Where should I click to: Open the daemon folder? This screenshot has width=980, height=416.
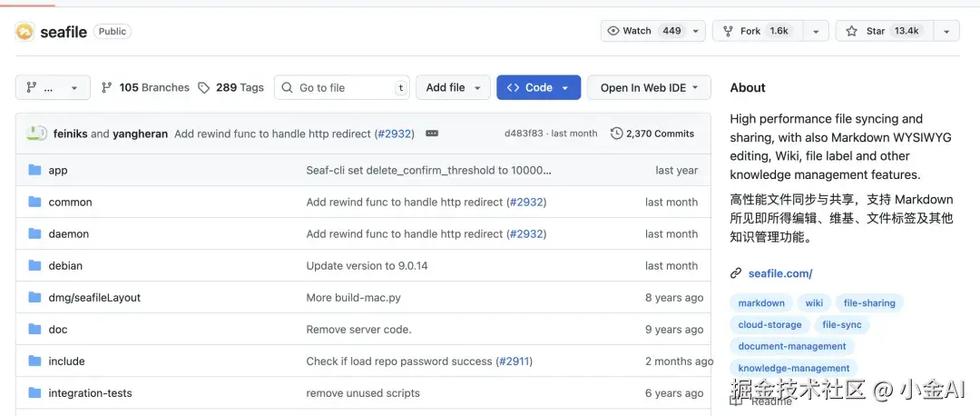69,234
